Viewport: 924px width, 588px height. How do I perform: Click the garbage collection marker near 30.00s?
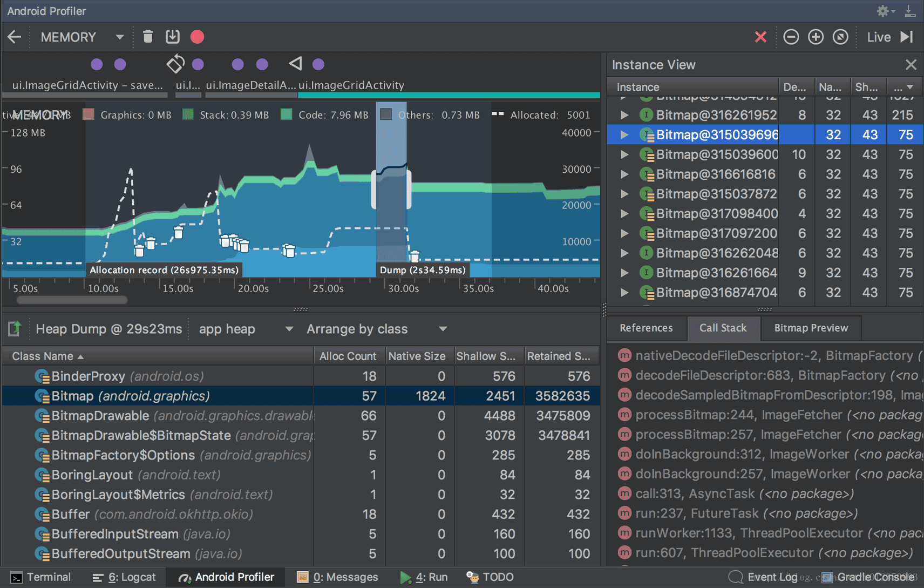click(x=415, y=255)
